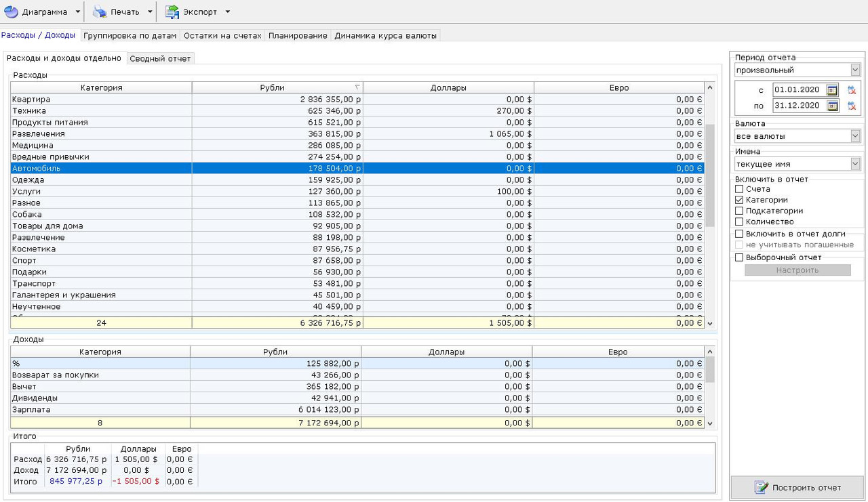Click the expenses table scrollbar thumb
This screenshot has height=502, width=868.
pyautogui.click(x=710, y=175)
